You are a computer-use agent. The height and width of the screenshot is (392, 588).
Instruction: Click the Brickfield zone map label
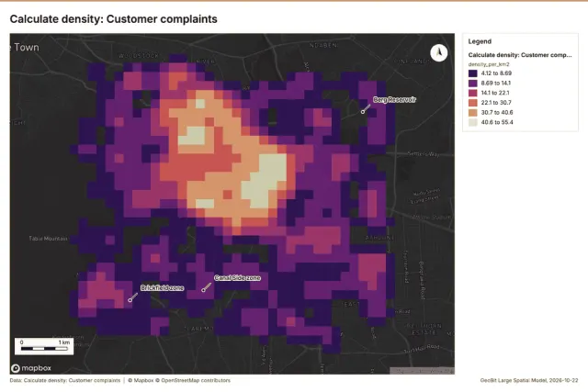click(163, 288)
